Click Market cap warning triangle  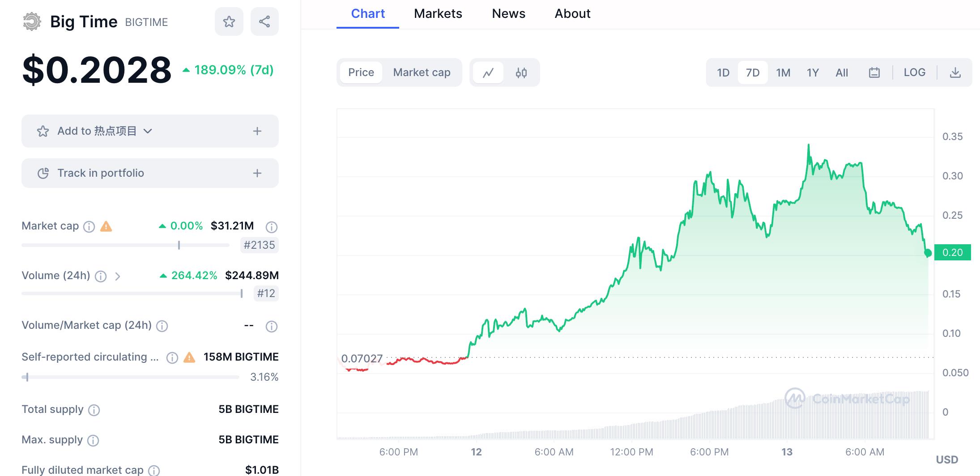[106, 226]
